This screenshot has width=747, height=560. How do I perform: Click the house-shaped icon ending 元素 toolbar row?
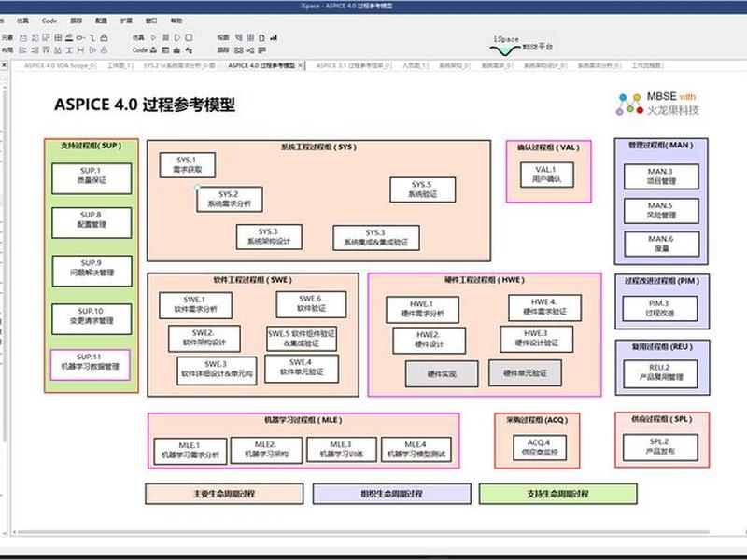104,37
